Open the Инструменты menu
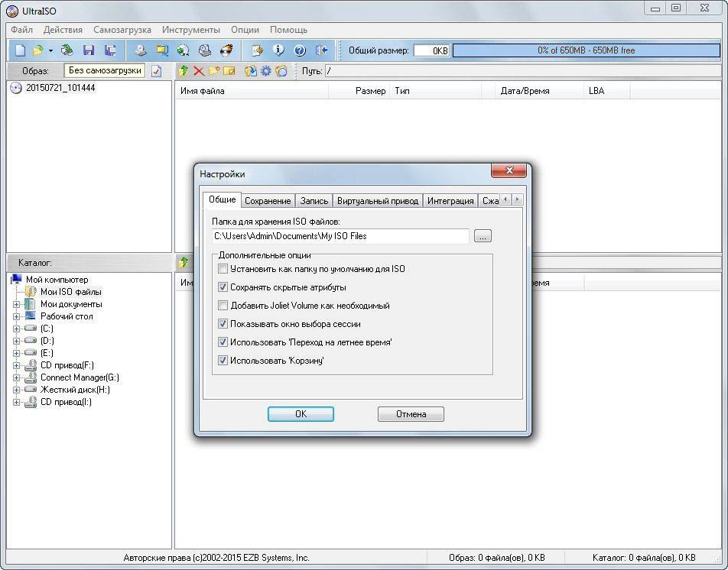Viewport: 728px width, 570px height. pyautogui.click(x=191, y=30)
